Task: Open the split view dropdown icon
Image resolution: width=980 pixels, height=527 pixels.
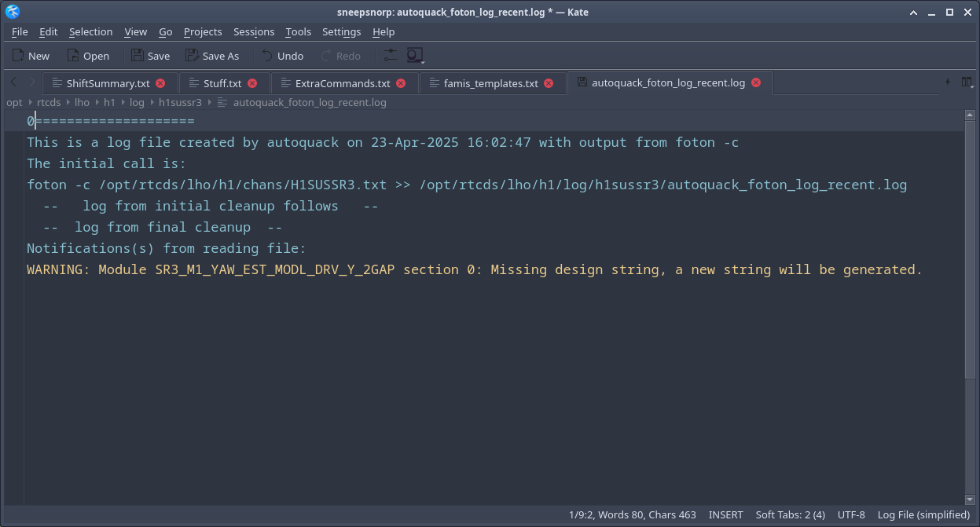Action: pyautogui.click(x=967, y=82)
